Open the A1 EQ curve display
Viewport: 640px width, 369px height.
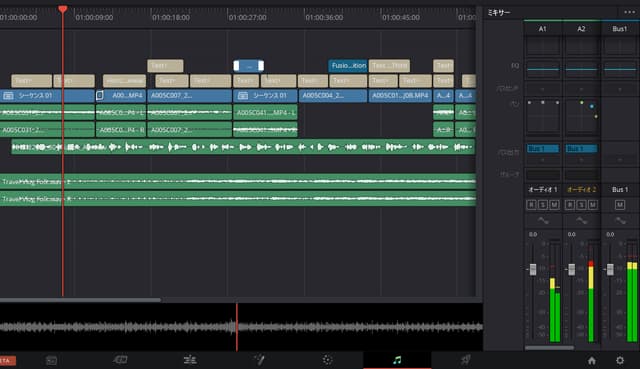tap(543, 69)
